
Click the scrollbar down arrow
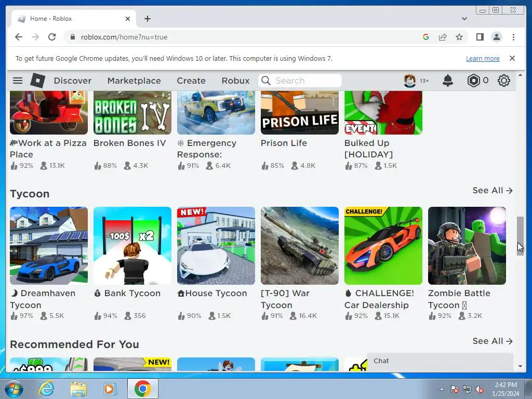(520, 366)
